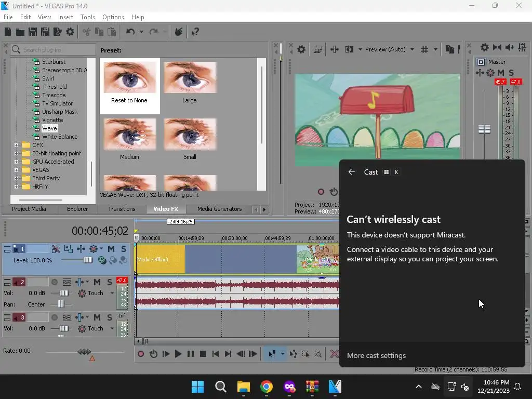The width and height of the screenshot is (532, 399).
Task: Open the Insert menu
Action: (x=65, y=17)
